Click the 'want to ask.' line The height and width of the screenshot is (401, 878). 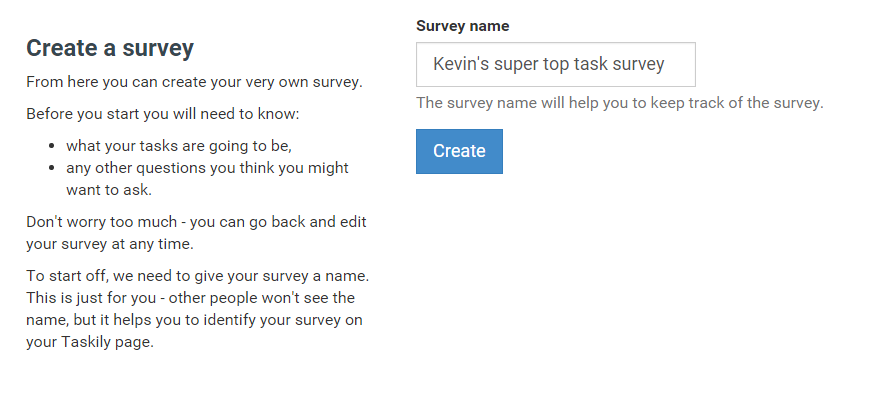click(109, 189)
